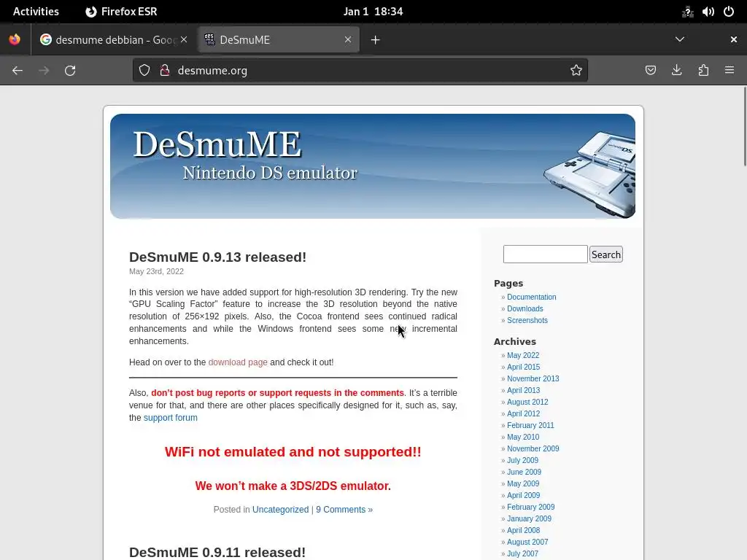
Task: Follow the download page link in post
Action: point(238,362)
